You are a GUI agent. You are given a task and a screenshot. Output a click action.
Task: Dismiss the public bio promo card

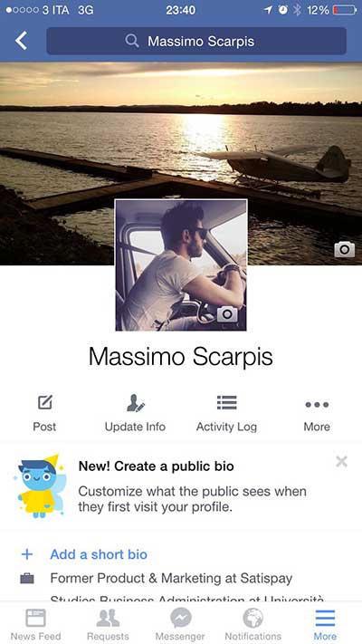(x=341, y=462)
